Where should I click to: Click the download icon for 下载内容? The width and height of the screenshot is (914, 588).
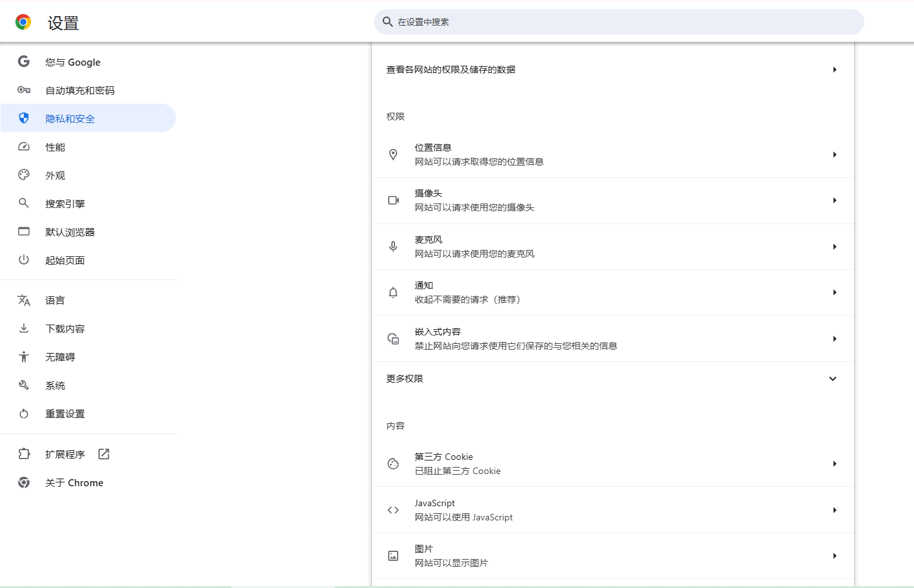[x=24, y=328]
